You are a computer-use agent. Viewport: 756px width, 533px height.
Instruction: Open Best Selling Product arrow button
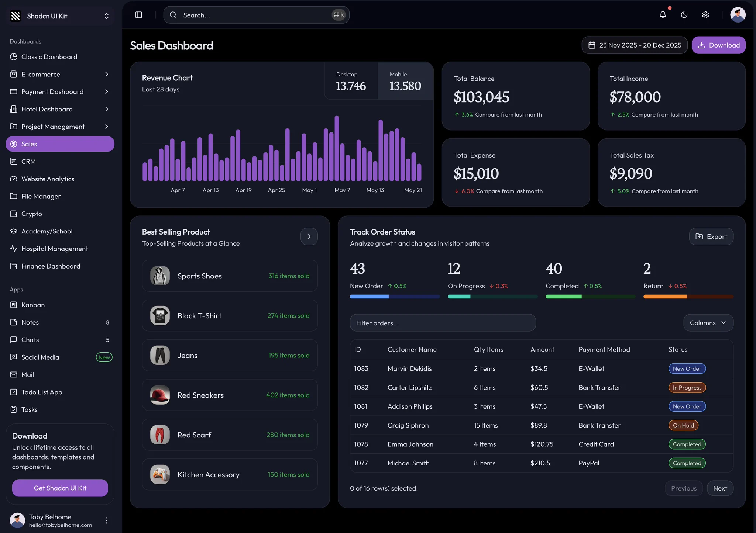(309, 236)
